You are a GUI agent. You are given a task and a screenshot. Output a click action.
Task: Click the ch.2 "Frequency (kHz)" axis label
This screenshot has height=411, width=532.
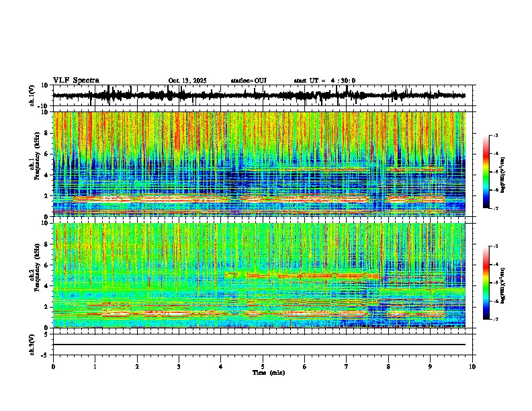coord(37,267)
